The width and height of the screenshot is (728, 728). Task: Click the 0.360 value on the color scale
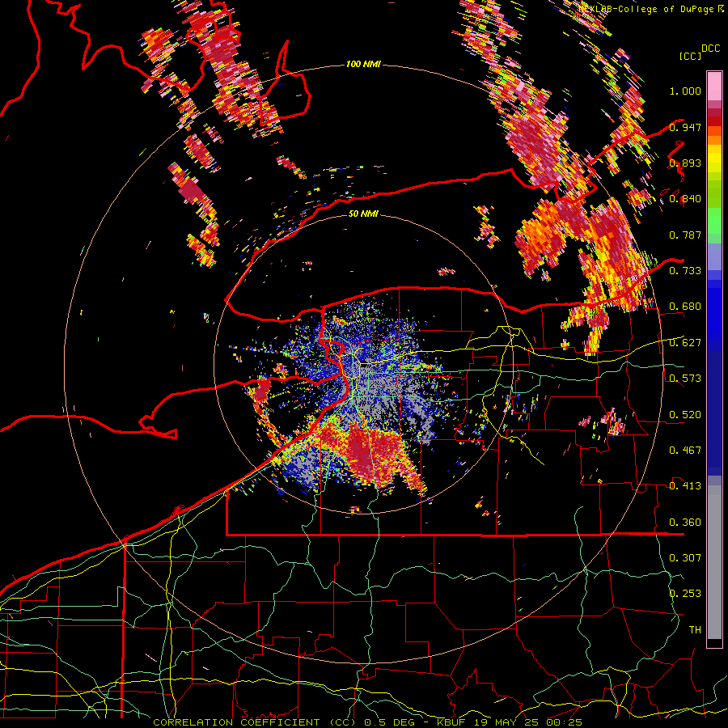[685, 523]
